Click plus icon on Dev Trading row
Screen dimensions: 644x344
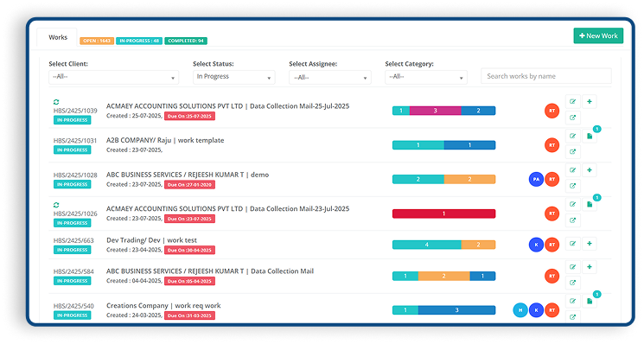pos(590,244)
